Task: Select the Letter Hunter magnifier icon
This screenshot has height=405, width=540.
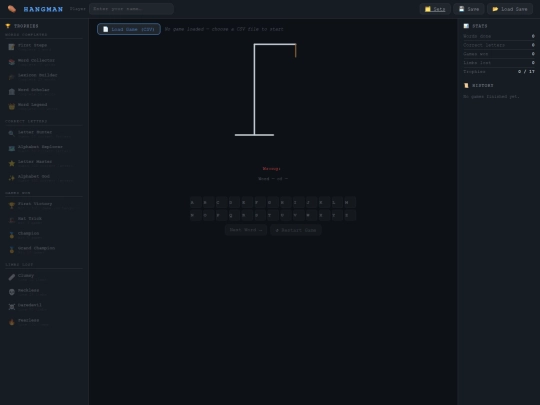Action: [x=12, y=134]
